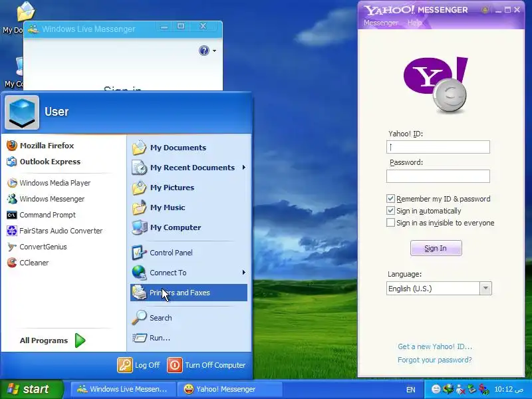This screenshot has width=532, height=399.
Task: Click the Sign In button in Yahoo Messenger
Action: click(x=436, y=248)
